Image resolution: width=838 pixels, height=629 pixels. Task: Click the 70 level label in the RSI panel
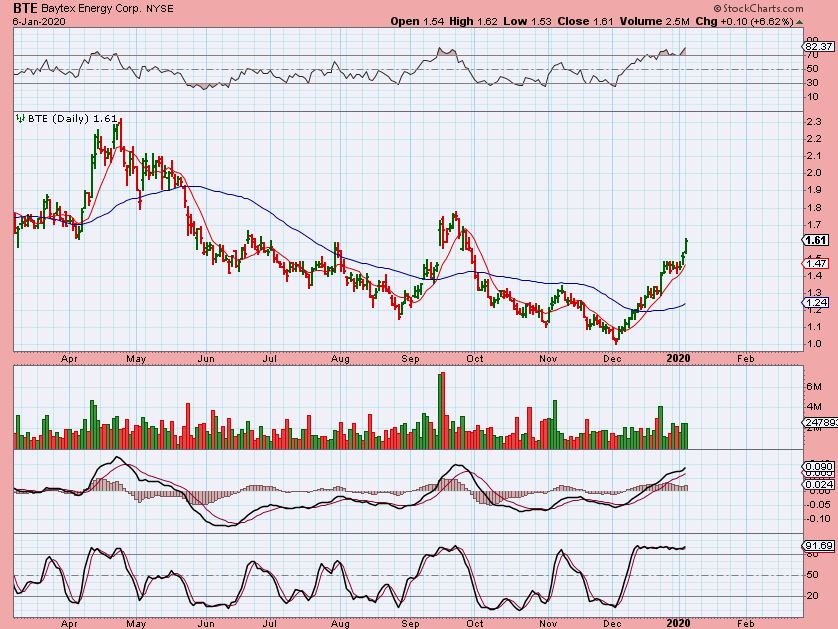point(812,55)
